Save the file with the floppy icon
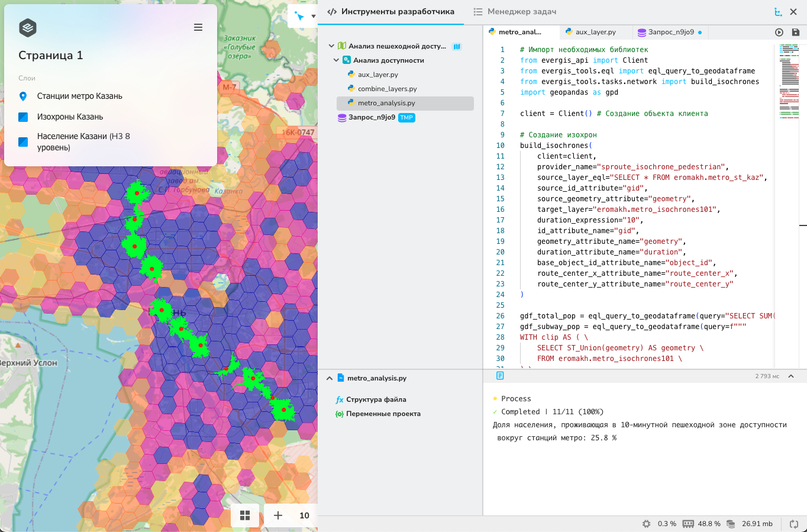The width and height of the screenshot is (807, 532). (x=796, y=33)
